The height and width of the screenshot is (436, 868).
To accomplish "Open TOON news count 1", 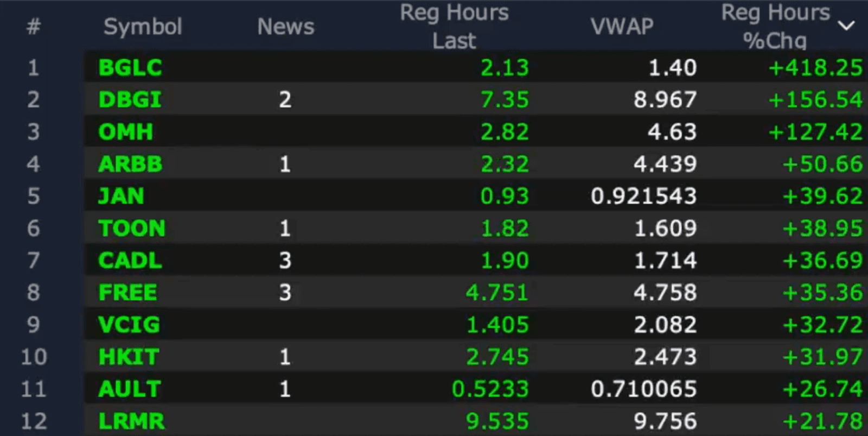I will tap(285, 228).
